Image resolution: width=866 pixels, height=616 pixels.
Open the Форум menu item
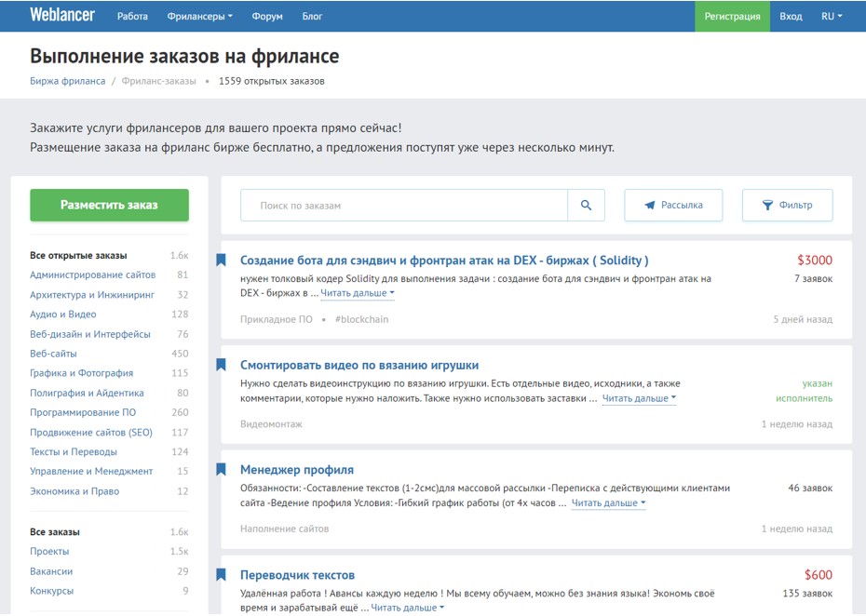[267, 16]
